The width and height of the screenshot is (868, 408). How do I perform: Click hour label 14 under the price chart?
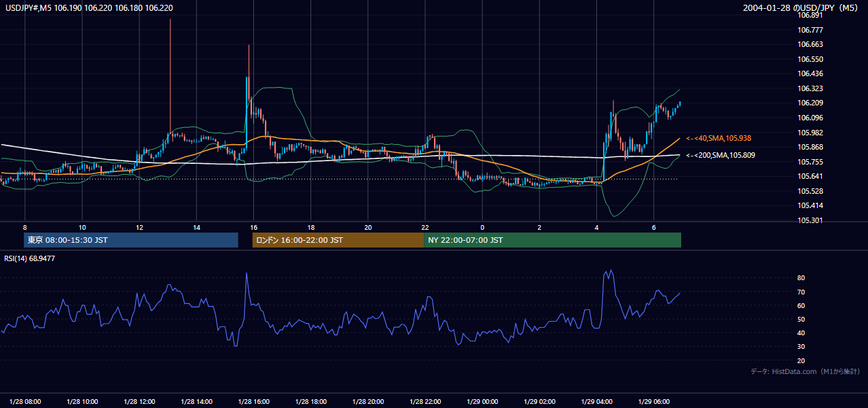point(196,227)
